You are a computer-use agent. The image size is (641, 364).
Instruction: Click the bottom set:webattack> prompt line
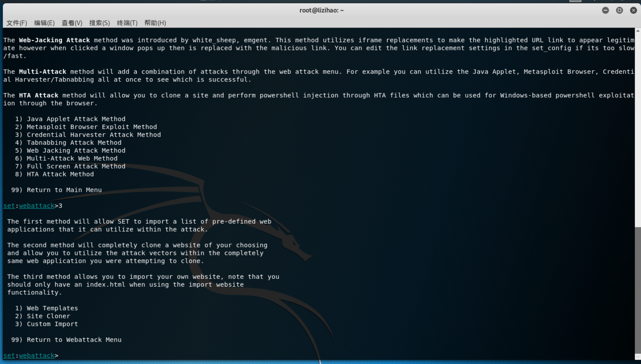click(31, 355)
